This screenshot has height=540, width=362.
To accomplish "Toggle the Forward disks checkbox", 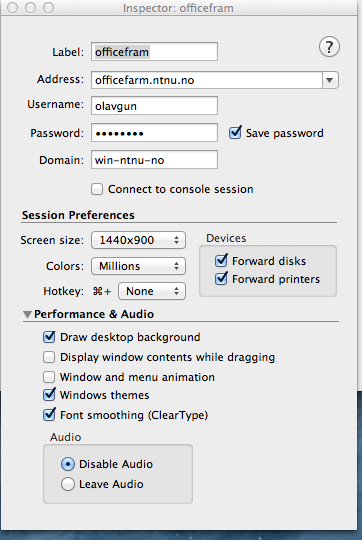I will pyautogui.click(x=221, y=261).
